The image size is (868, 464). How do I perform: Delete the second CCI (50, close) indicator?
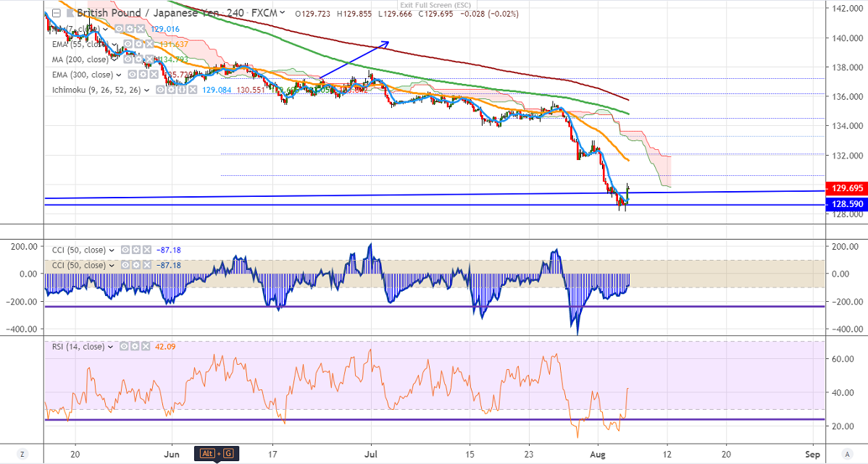146,266
